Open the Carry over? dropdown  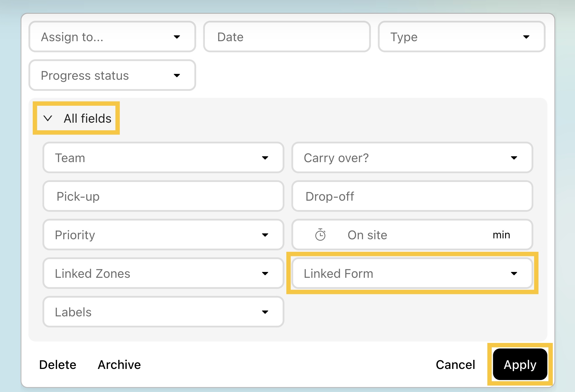click(412, 158)
